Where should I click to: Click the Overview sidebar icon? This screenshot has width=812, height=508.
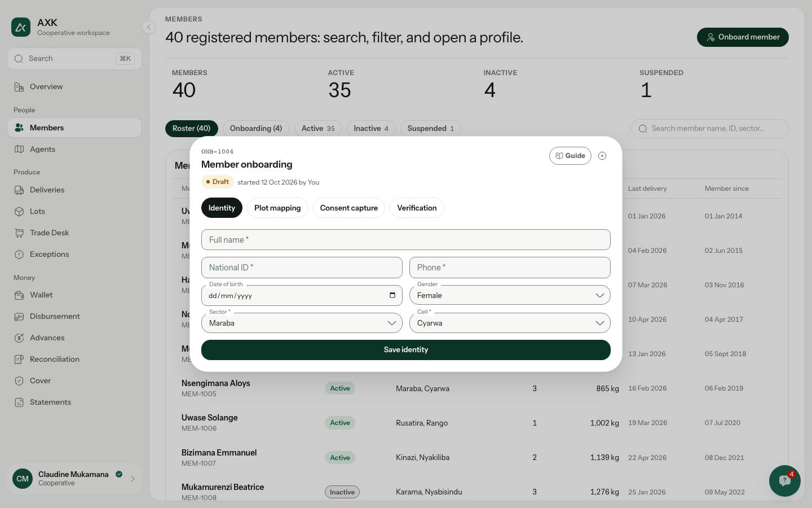pos(19,87)
